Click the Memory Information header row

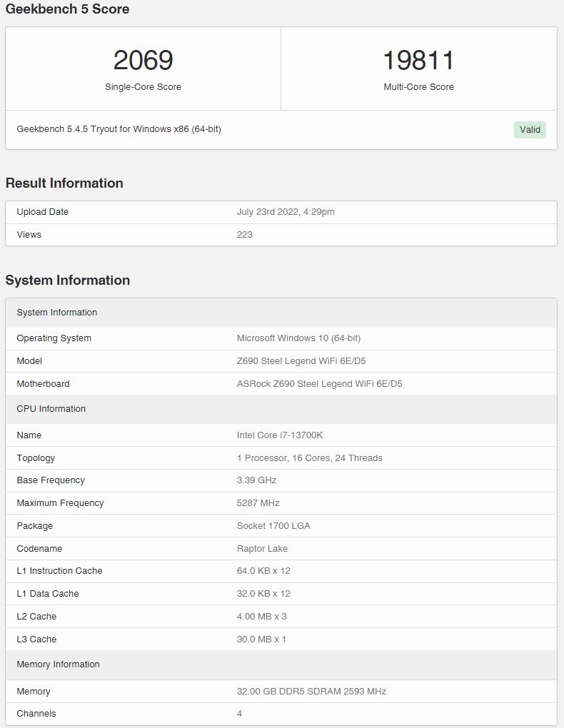[x=281, y=664]
